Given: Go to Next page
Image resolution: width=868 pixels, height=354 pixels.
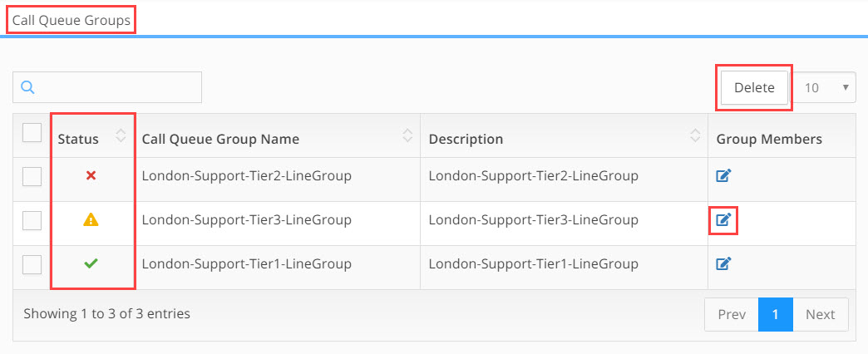Looking at the screenshot, I should (821, 314).
